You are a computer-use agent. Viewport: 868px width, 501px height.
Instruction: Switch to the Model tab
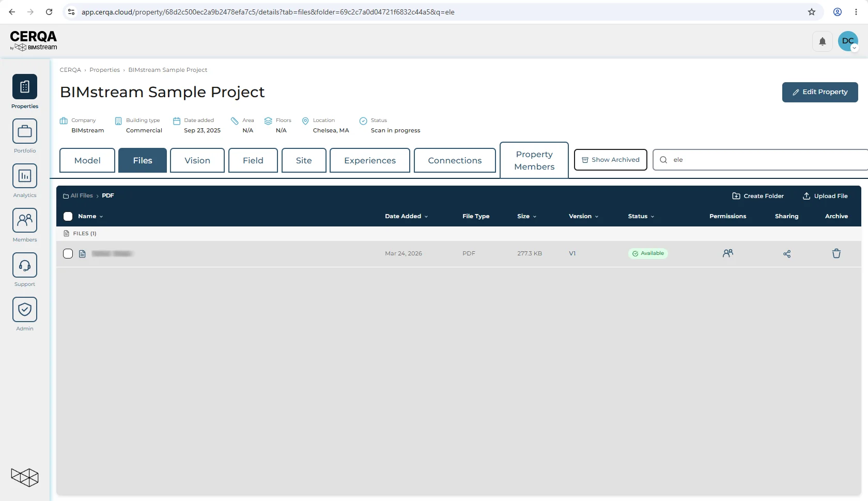[x=87, y=160]
